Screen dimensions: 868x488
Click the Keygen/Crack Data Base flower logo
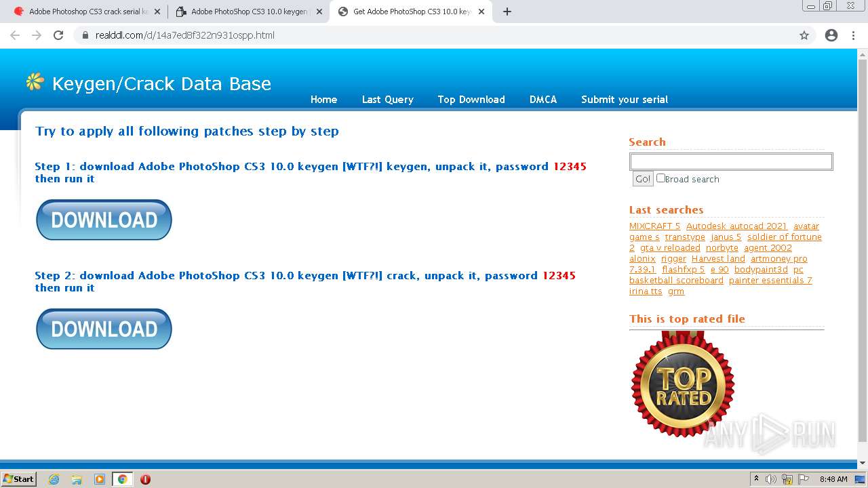(x=35, y=82)
